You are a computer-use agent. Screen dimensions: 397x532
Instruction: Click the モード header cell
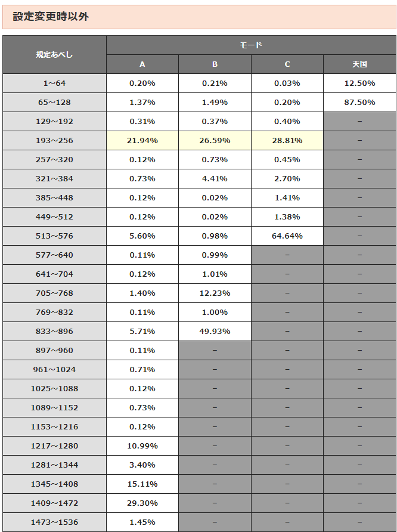(251, 45)
